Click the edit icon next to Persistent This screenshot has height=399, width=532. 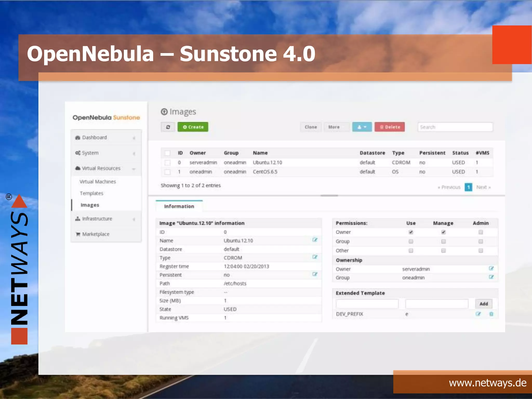315,274
